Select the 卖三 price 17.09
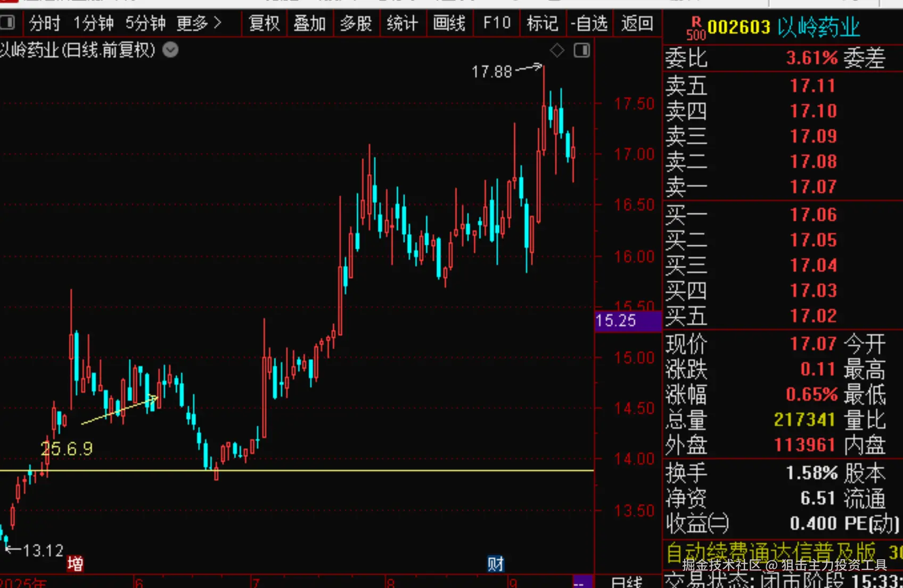The height and width of the screenshot is (588, 903). [x=813, y=136]
